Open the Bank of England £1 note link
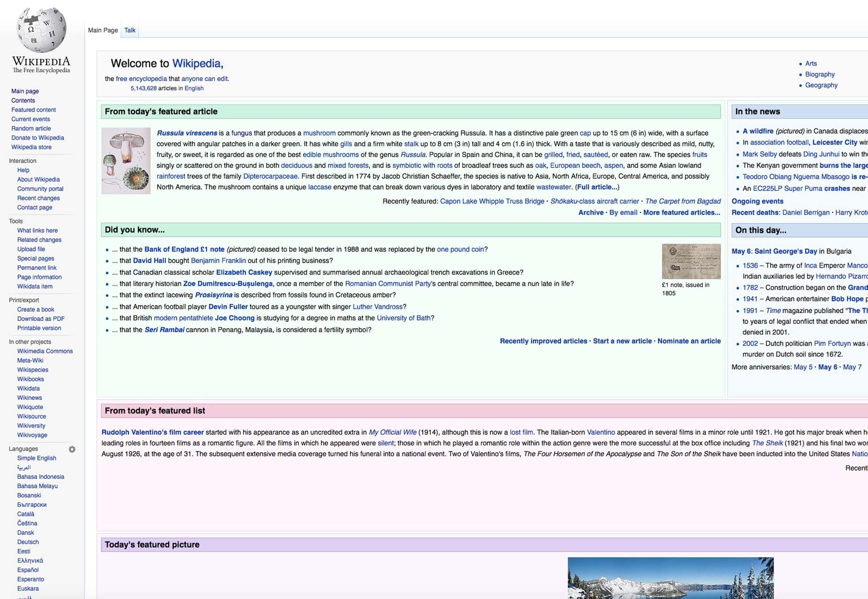 pos(184,249)
